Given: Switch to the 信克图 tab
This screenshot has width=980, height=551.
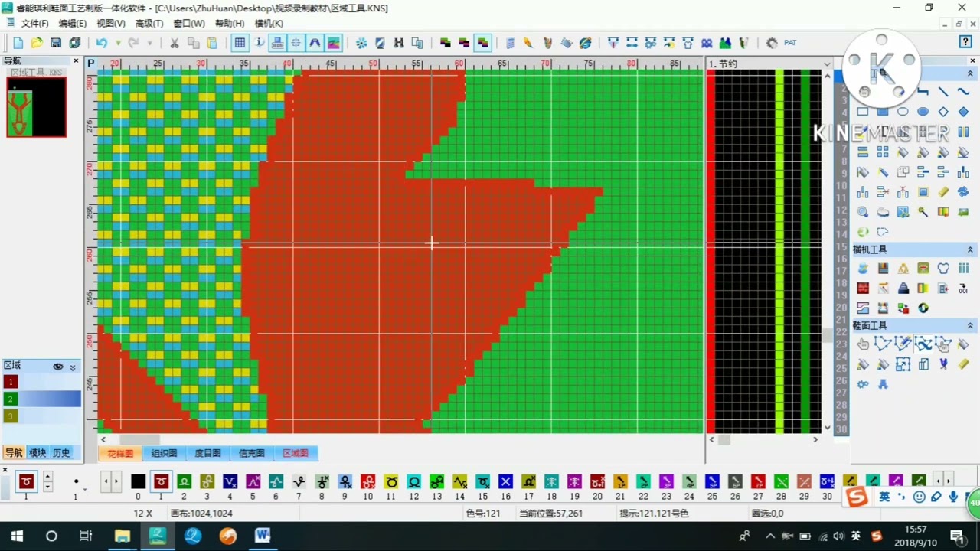Looking at the screenshot, I should point(251,453).
